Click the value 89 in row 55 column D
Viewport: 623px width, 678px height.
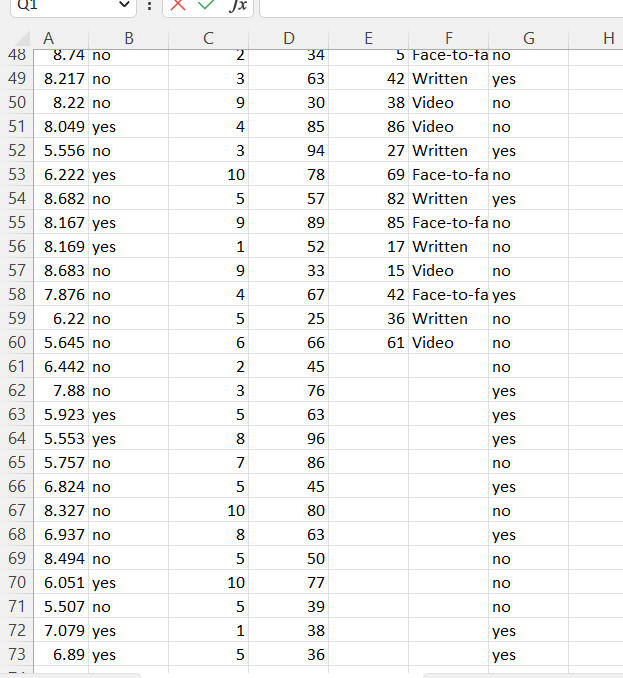(289, 222)
